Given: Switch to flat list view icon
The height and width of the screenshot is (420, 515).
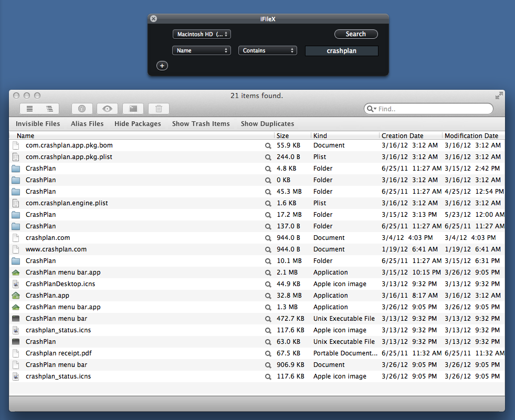Looking at the screenshot, I should point(29,109).
